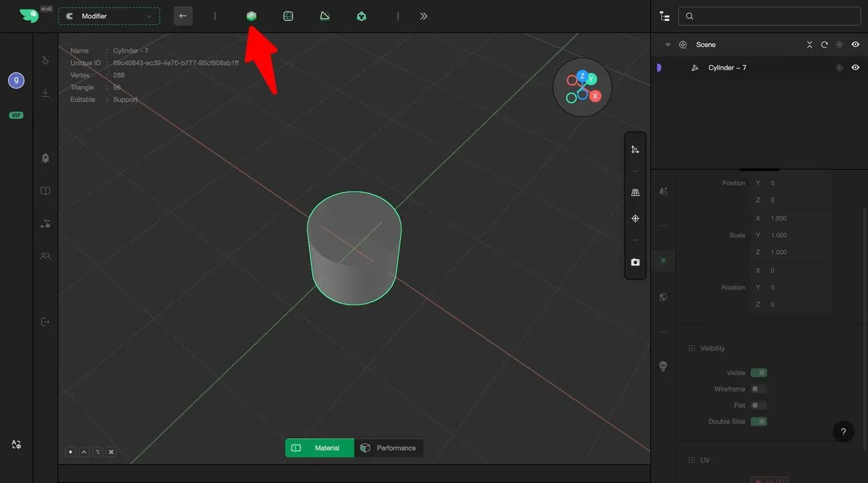868x483 pixels.
Task: Select the Material tab
Action: (319, 448)
